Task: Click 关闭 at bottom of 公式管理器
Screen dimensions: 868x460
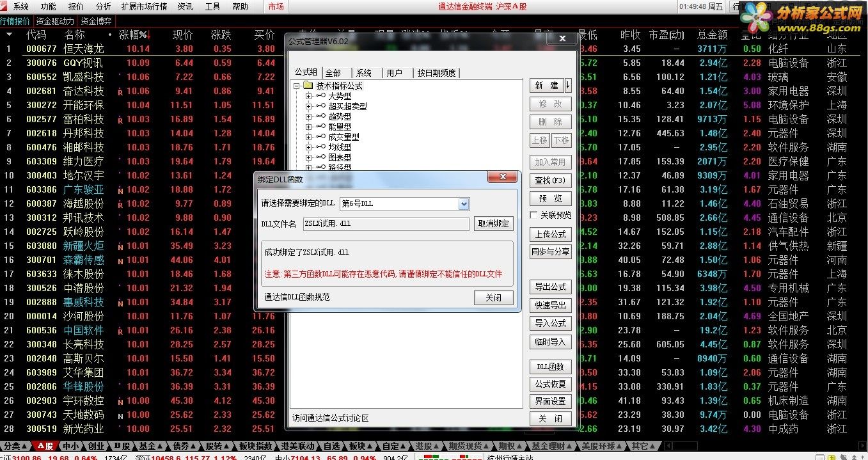Action: point(550,418)
